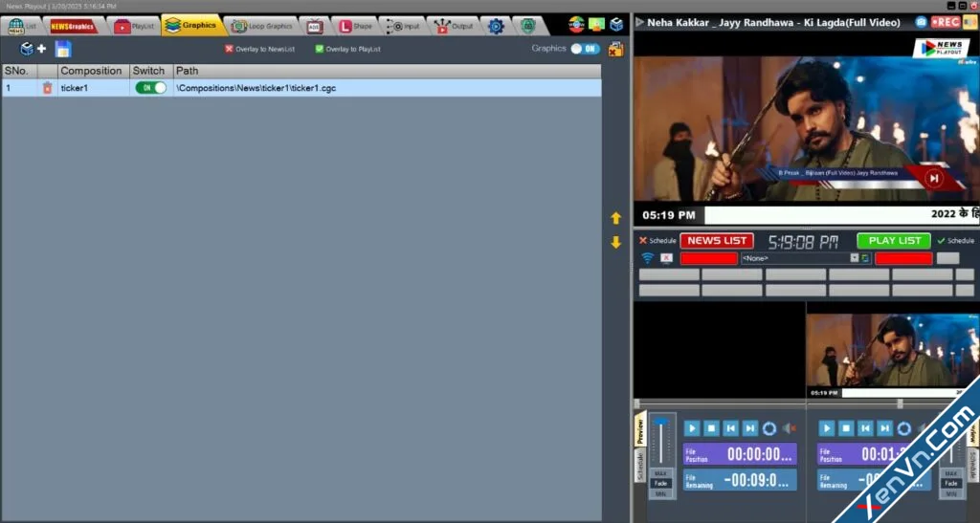Open the News List tab
Screen dimensions: 980x523
(22, 26)
